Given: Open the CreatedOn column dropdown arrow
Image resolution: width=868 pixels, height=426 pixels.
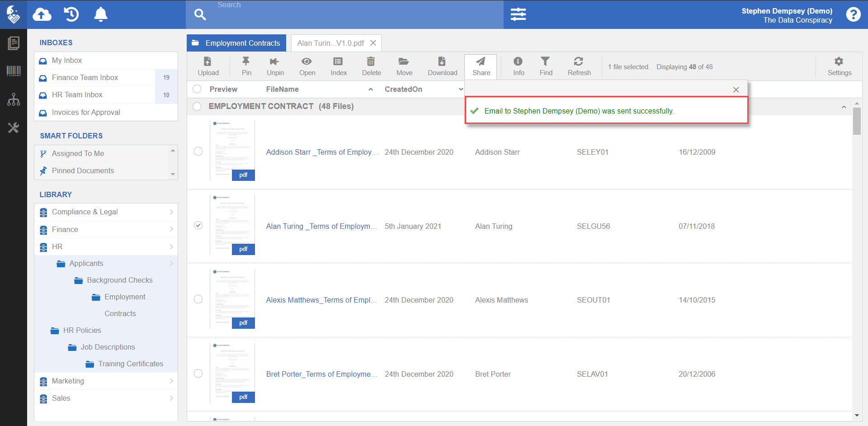Looking at the screenshot, I should coord(461,89).
